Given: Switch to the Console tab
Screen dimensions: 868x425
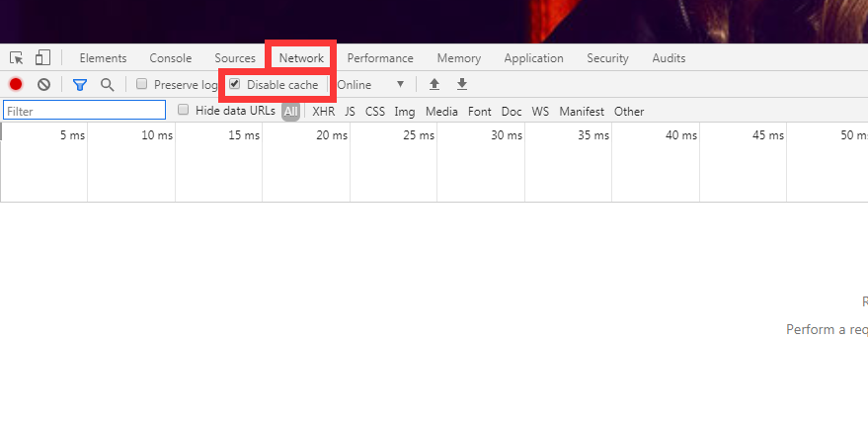Looking at the screenshot, I should click(x=170, y=58).
